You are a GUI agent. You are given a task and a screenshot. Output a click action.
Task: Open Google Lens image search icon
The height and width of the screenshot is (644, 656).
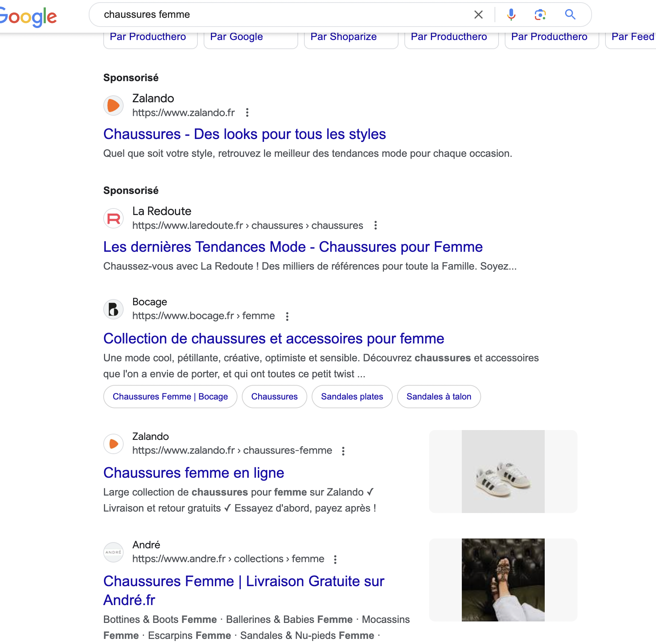pyautogui.click(x=540, y=15)
